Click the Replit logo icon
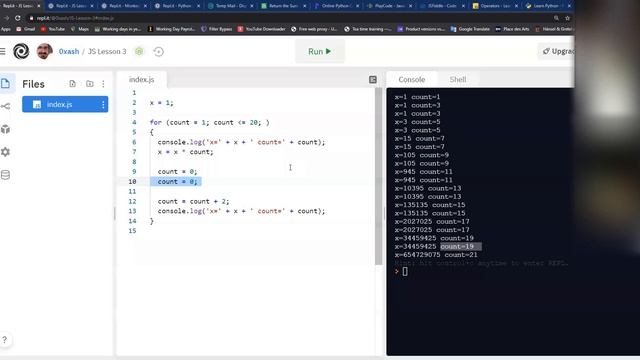The image size is (640, 360). [x=21, y=51]
